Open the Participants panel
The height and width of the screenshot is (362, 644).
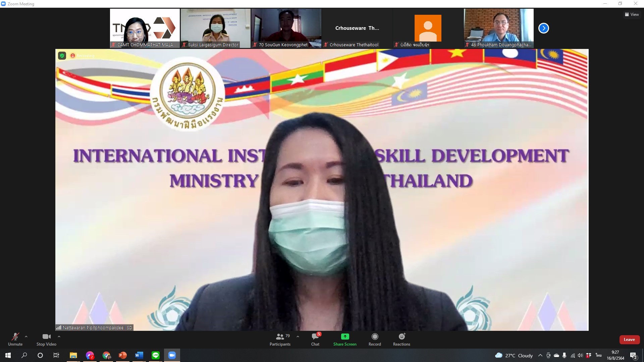(x=280, y=339)
